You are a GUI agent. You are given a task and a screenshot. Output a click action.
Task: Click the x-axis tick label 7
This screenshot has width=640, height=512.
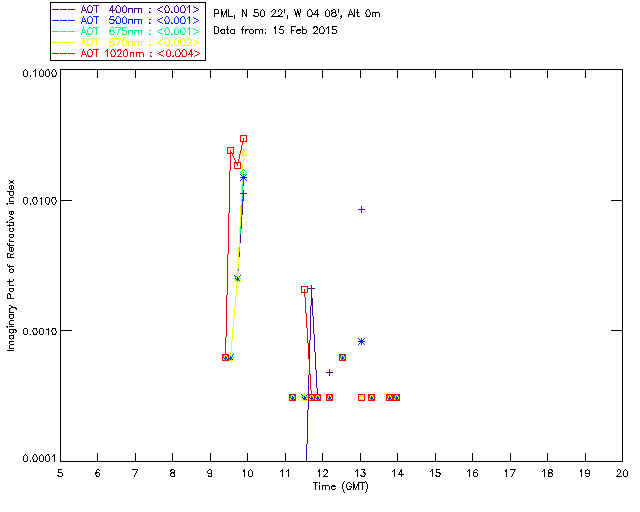(135, 473)
